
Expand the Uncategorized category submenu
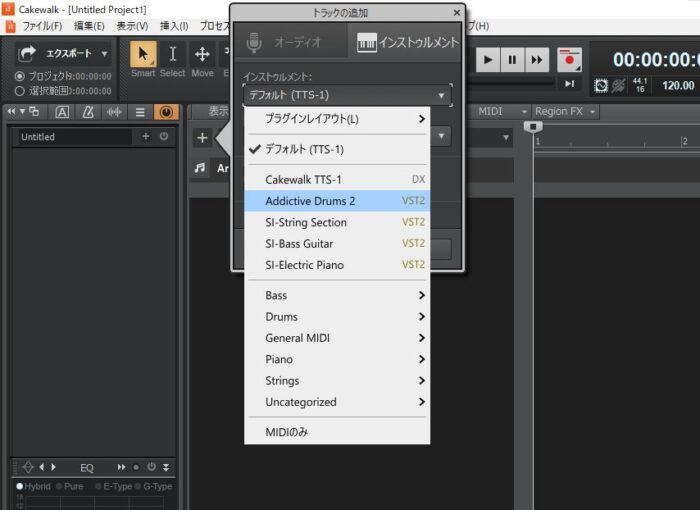click(x=337, y=402)
